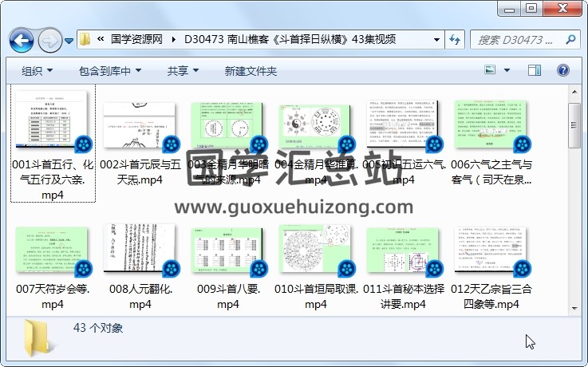Click the 43 个对象 status text
This screenshot has height=367, width=588.
(x=98, y=328)
